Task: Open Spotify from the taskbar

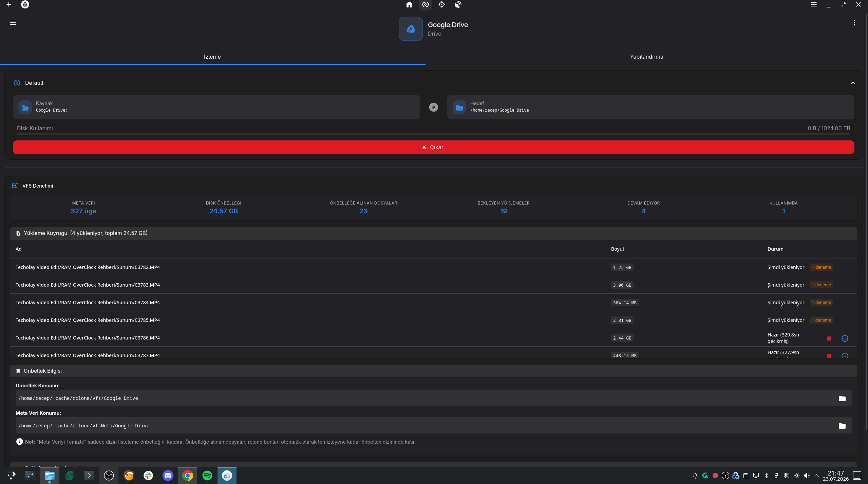Action: tap(207, 476)
